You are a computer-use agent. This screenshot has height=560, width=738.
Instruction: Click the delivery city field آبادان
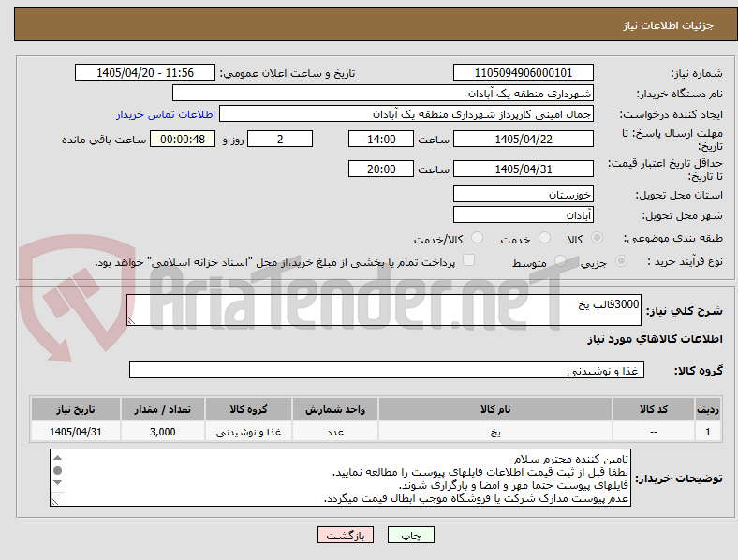tap(523, 214)
